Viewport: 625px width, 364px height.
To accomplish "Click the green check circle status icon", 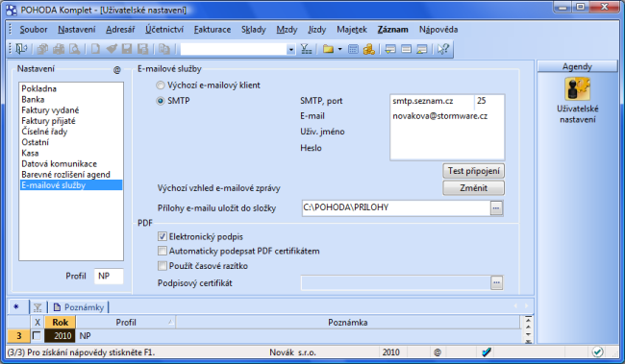I will 597,352.
